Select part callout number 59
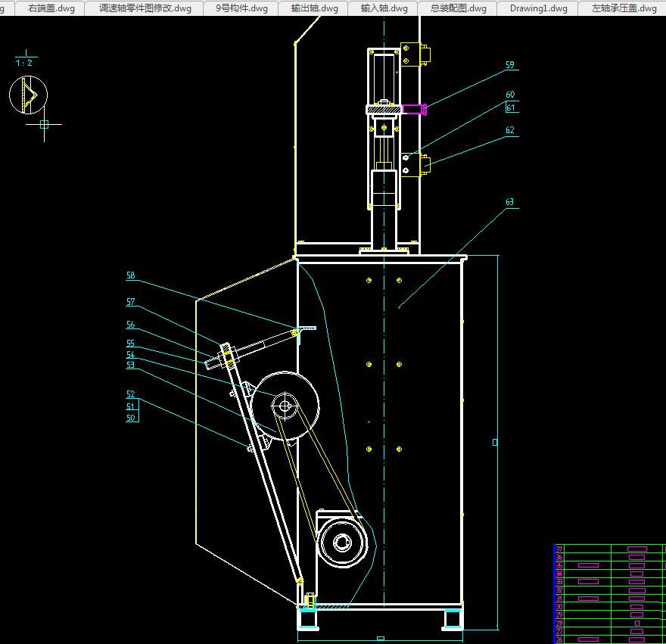The width and height of the screenshot is (666, 644). pyautogui.click(x=509, y=64)
